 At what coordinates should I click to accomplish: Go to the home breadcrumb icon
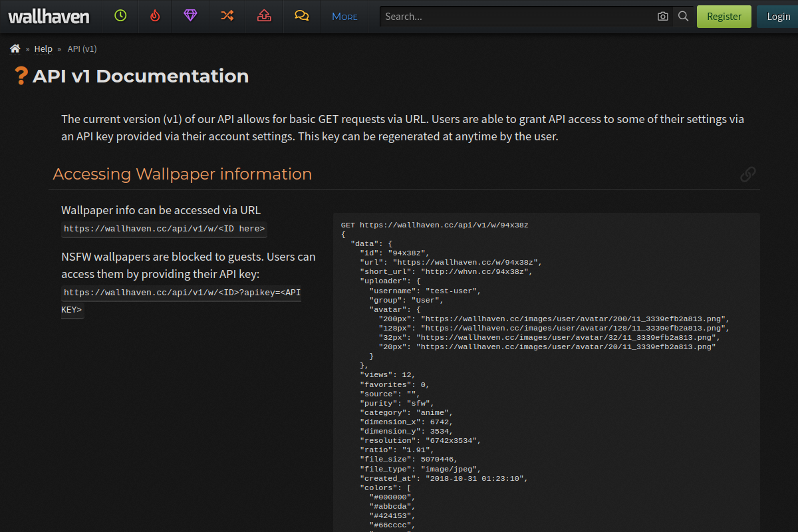[15, 49]
